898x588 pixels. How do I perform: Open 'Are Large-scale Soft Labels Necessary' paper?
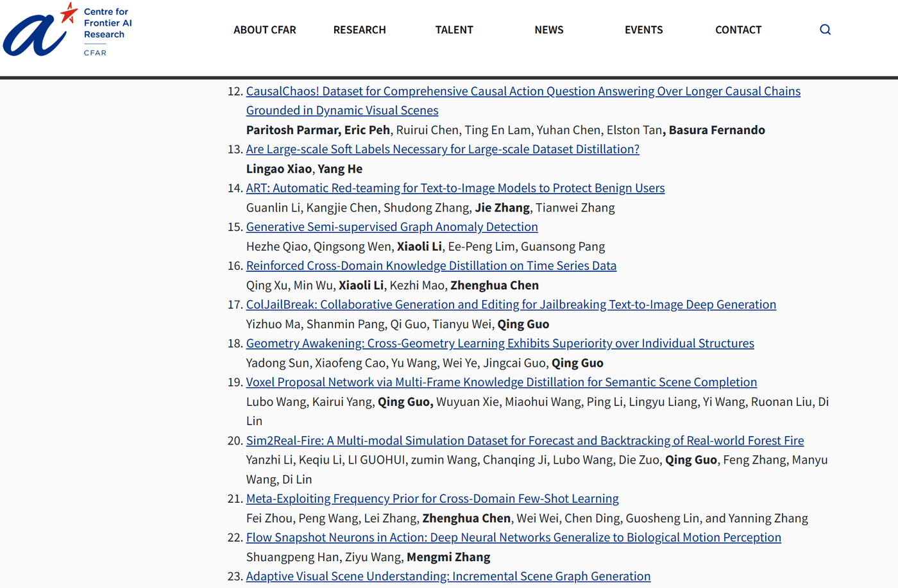[443, 149]
